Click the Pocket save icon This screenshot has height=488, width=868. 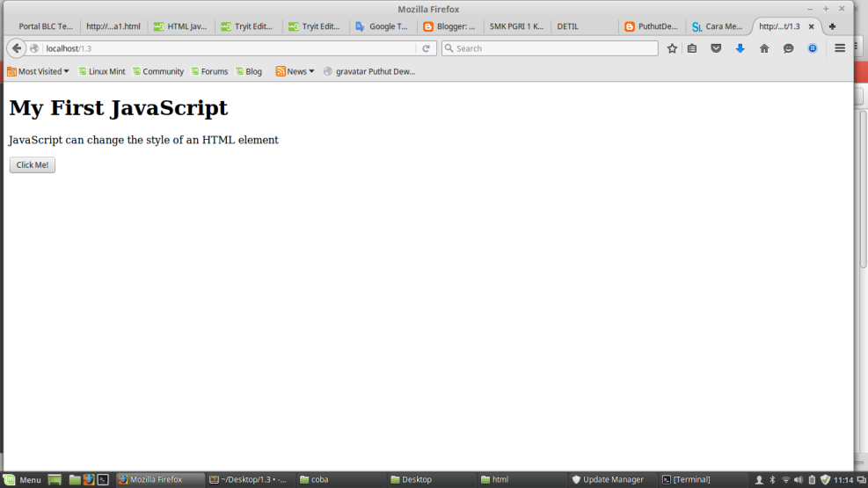pos(716,48)
